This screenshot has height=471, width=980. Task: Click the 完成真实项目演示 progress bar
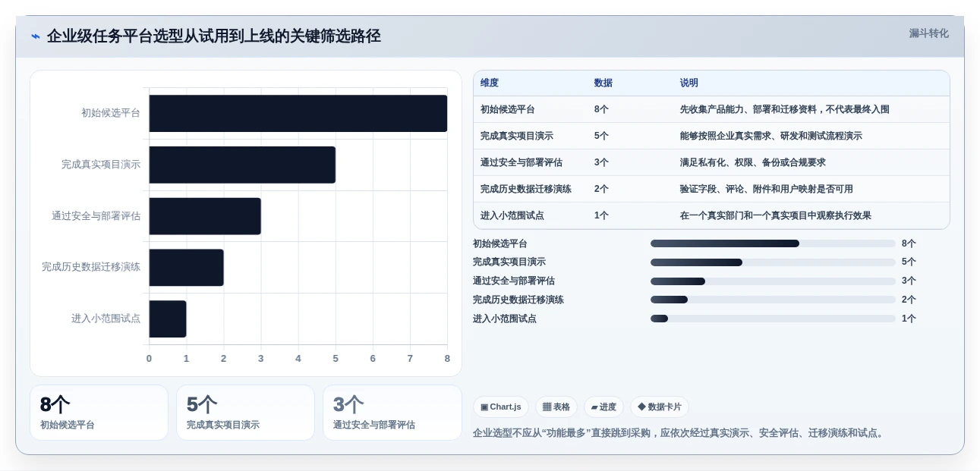773,262
